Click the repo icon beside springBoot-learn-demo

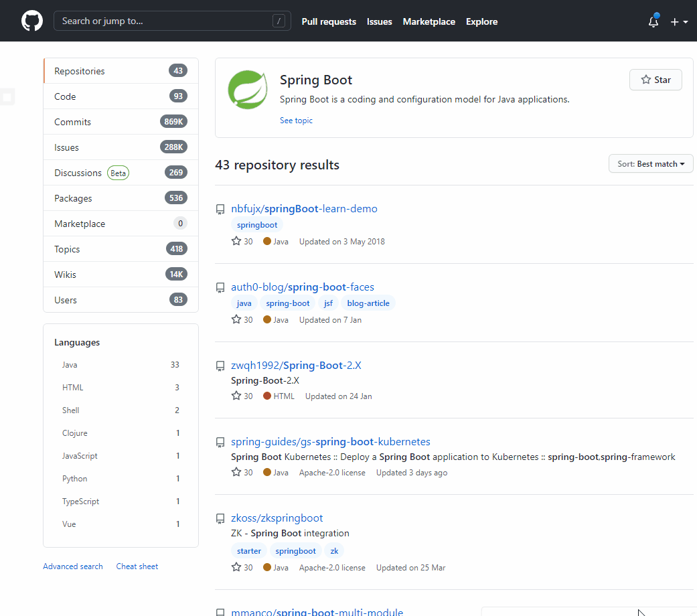(x=220, y=210)
